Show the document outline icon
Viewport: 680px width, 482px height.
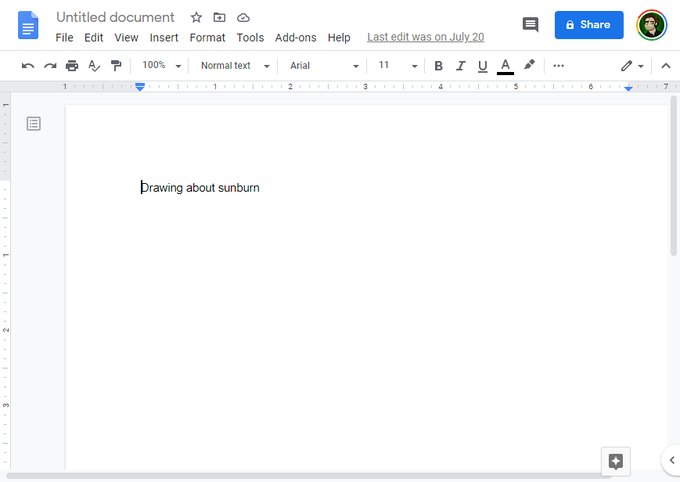33,124
